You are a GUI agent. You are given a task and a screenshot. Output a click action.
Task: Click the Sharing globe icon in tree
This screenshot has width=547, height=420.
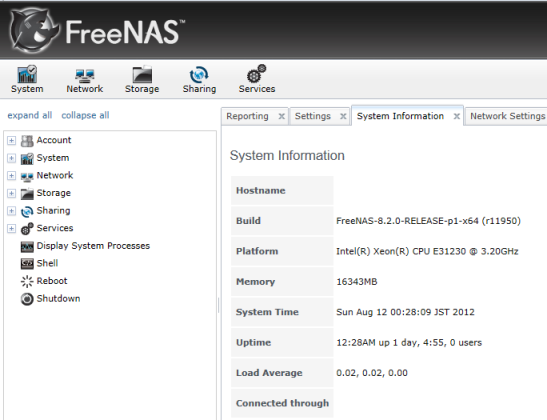click(27, 211)
